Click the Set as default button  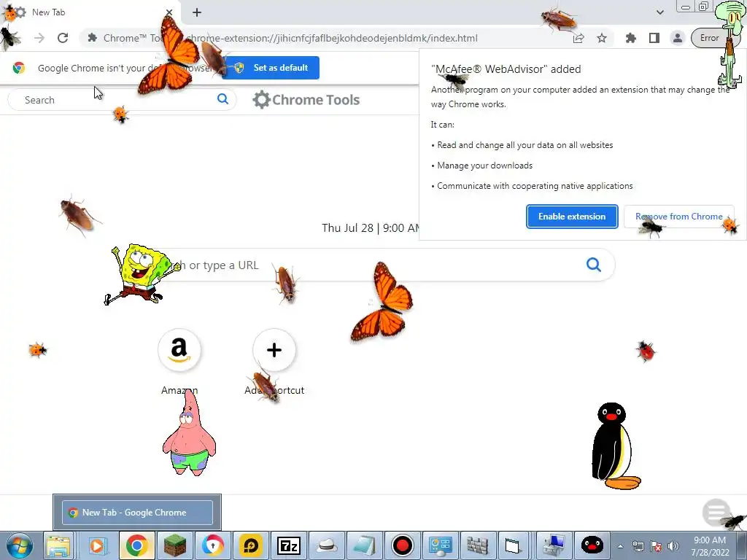pos(271,68)
